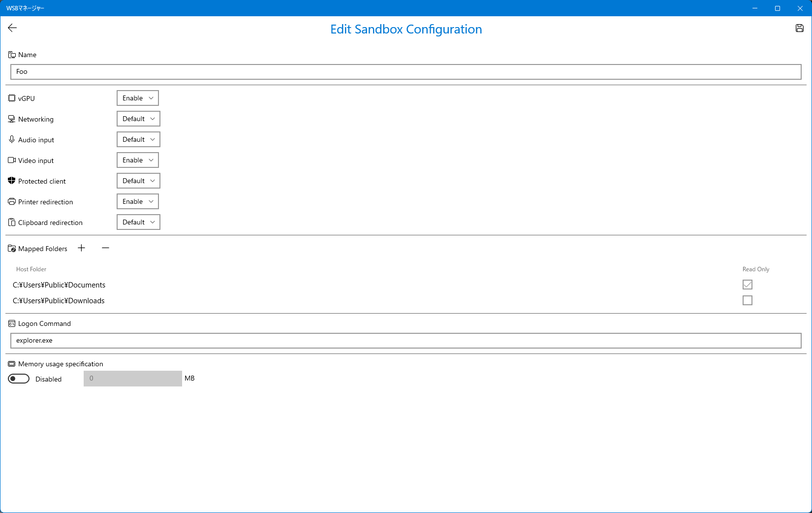812x513 pixels.
Task: Click the Memory usage specification icon
Action: 12,364
